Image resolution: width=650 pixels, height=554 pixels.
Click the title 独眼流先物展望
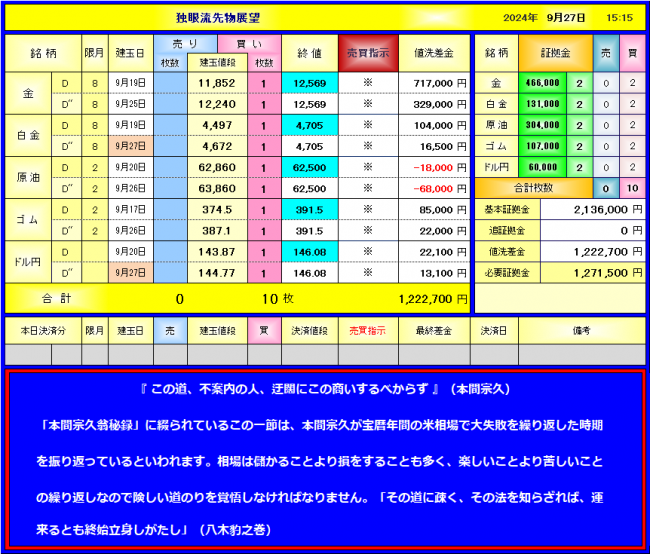coord(218,18)
